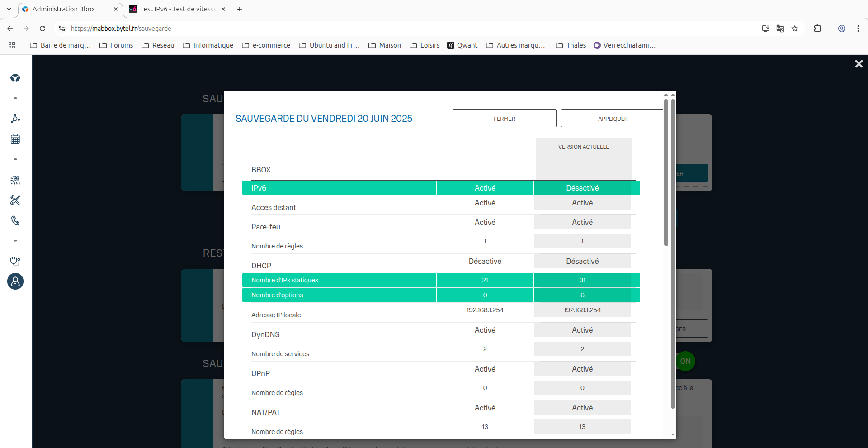Open the user account sidebar icon

click(x=15, y=281)
